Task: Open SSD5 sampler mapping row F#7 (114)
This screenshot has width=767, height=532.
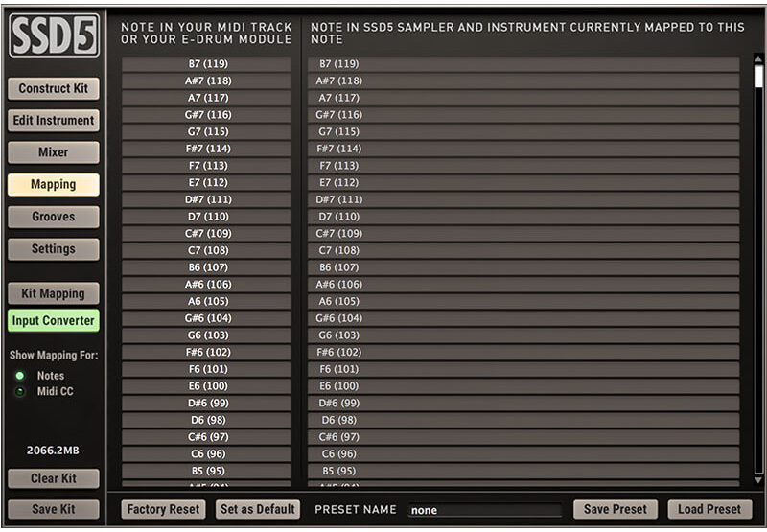Action: (x=523, y=149)
